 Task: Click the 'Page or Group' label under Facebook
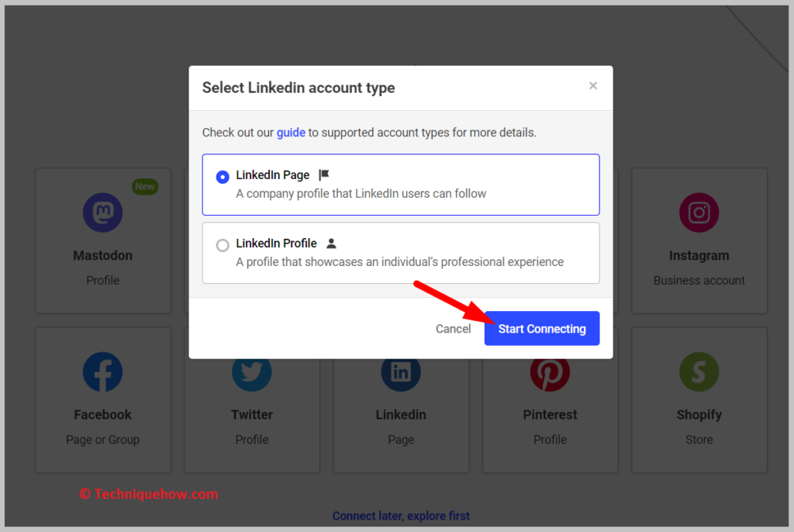(x=103, y=440)
